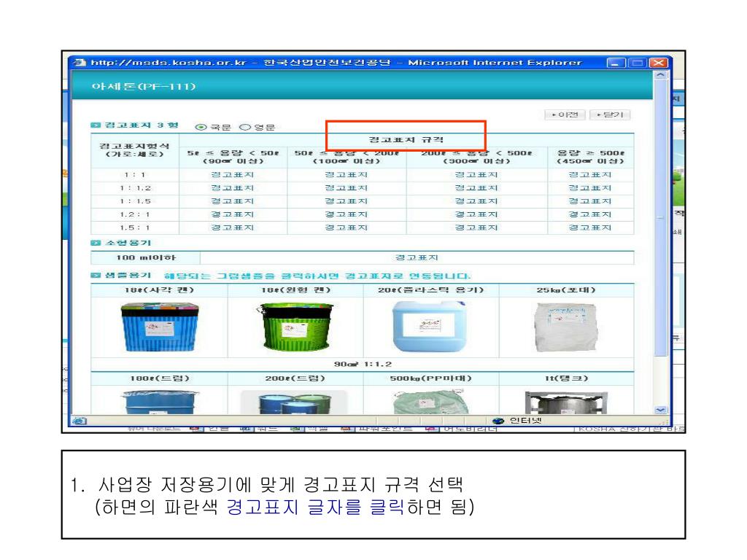The height and width of the screenshot is (560, 747).
Task: Open 경고표지 link for 1:1.5, 200ℓ–500ℓ column
Action: (x=476, y=201)
